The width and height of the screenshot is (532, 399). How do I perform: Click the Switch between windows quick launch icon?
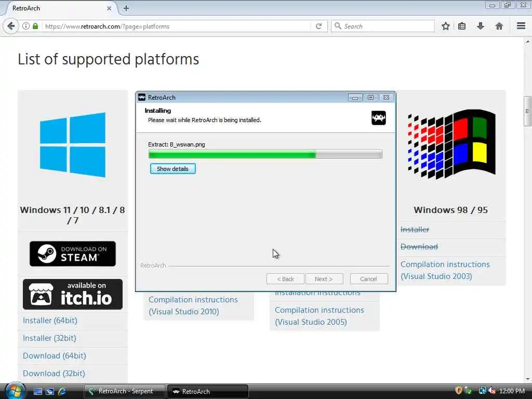click(x=50, y=391)
